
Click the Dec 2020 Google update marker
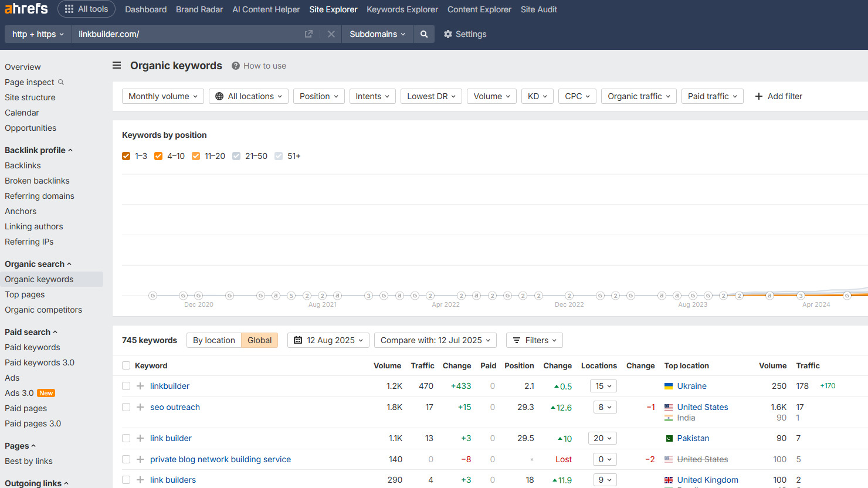pos(198,296)
